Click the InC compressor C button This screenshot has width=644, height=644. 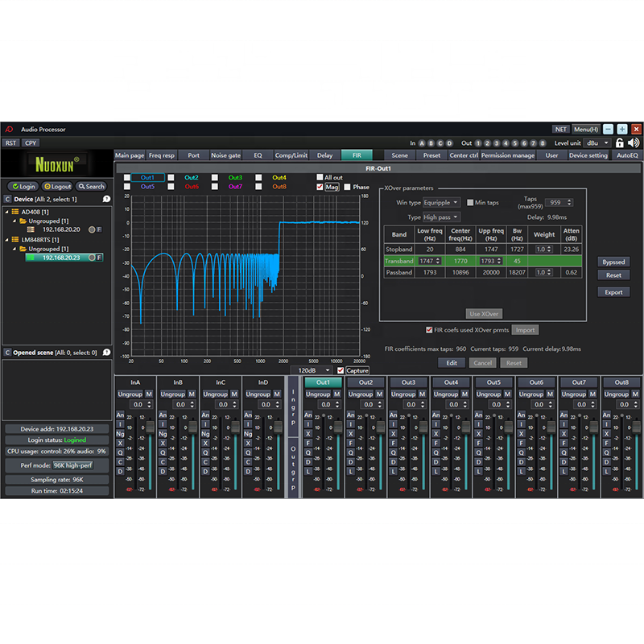tap(205, 462)
